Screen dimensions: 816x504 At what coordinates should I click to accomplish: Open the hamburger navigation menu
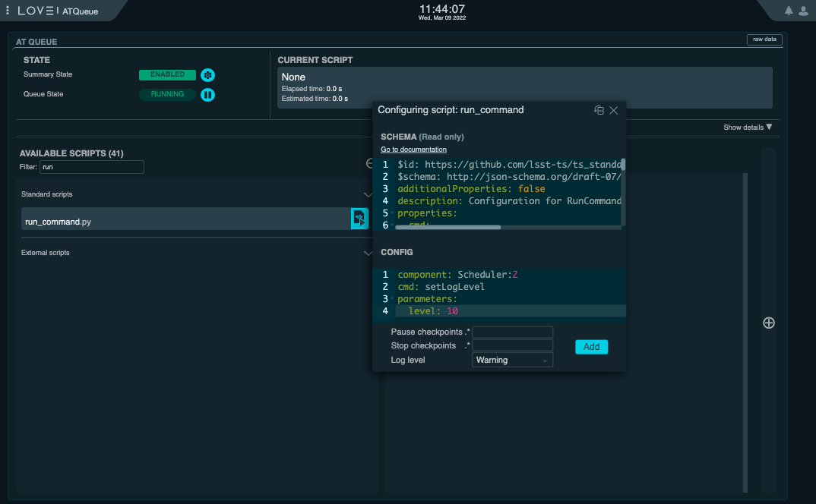tap(8, 11)
